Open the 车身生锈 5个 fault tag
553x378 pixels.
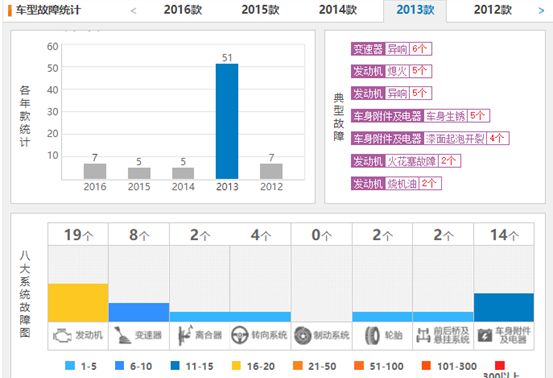tap(420, 116)
